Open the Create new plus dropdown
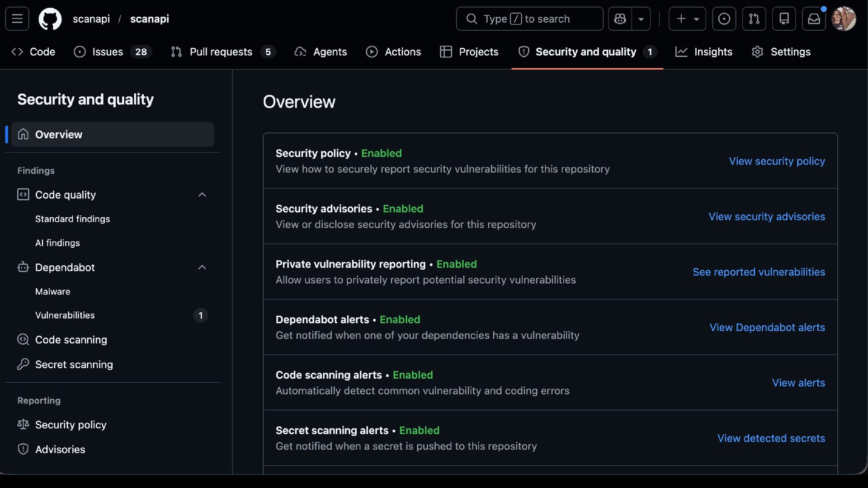The image size is (868, 488). tap(687, 19)
